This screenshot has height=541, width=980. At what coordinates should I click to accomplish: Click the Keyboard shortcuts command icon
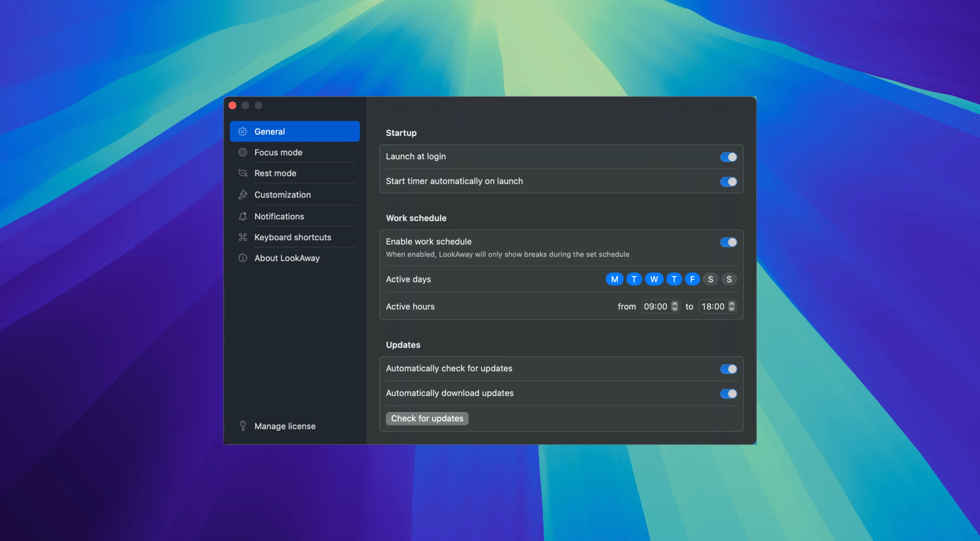pyautogui.click(x=243, y=237)
